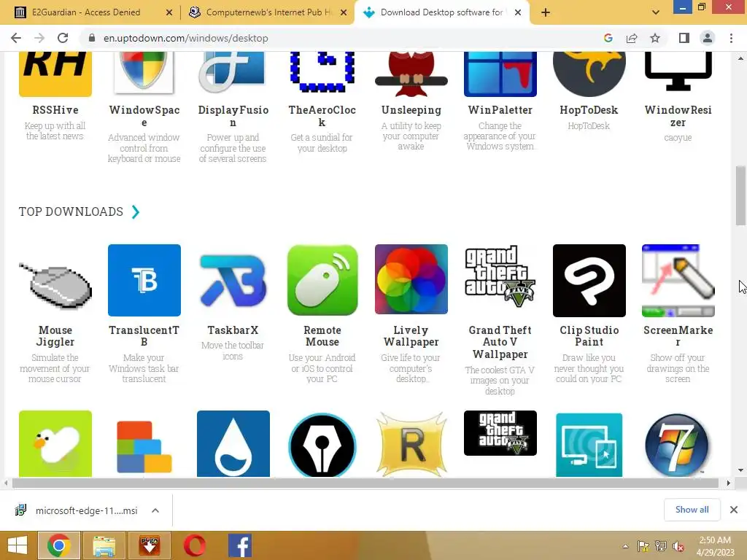This screenshot has height=560, width=747.
Task: Open the ScreenMarker app icon
Action: click(678, 281)
